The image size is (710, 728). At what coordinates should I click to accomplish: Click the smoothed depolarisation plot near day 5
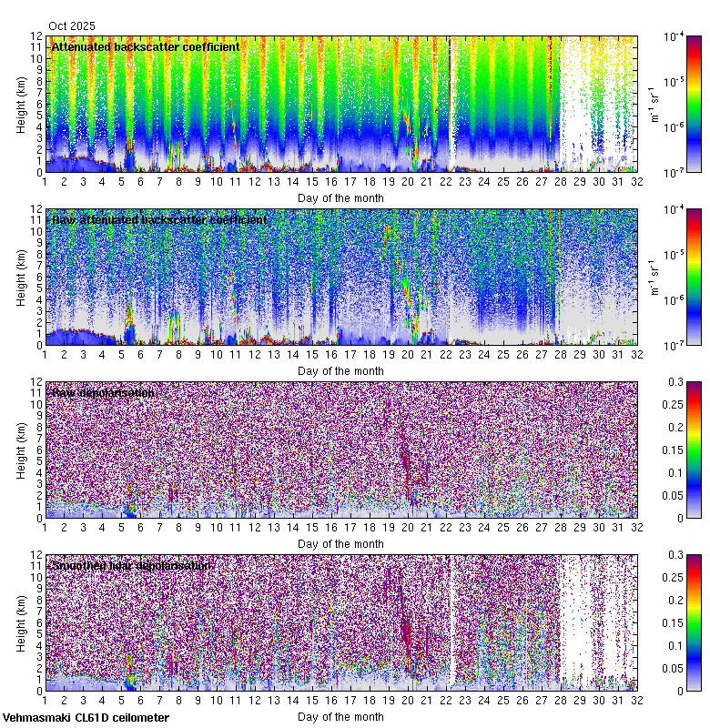point(121,622)
